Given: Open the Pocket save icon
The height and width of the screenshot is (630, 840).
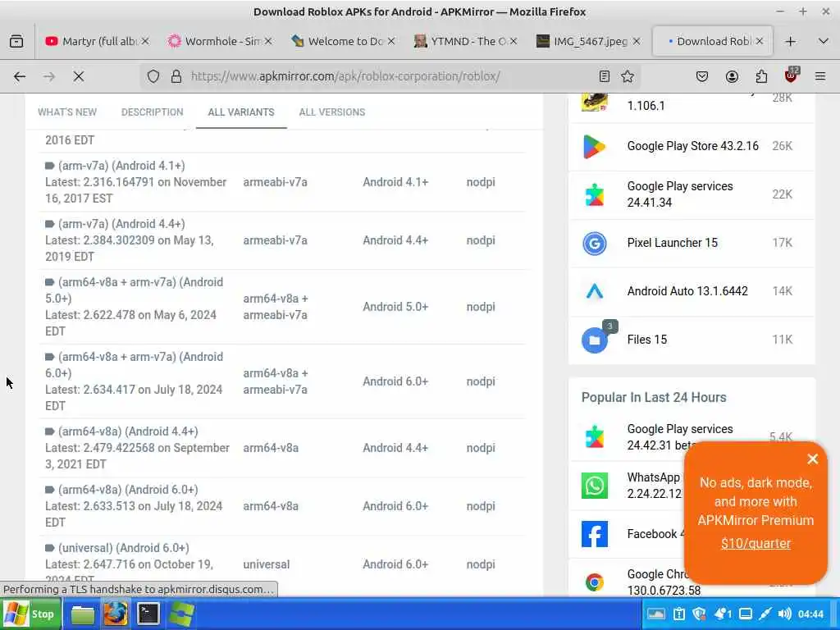Looking at the screenshot, I should [x=702, y=76].
